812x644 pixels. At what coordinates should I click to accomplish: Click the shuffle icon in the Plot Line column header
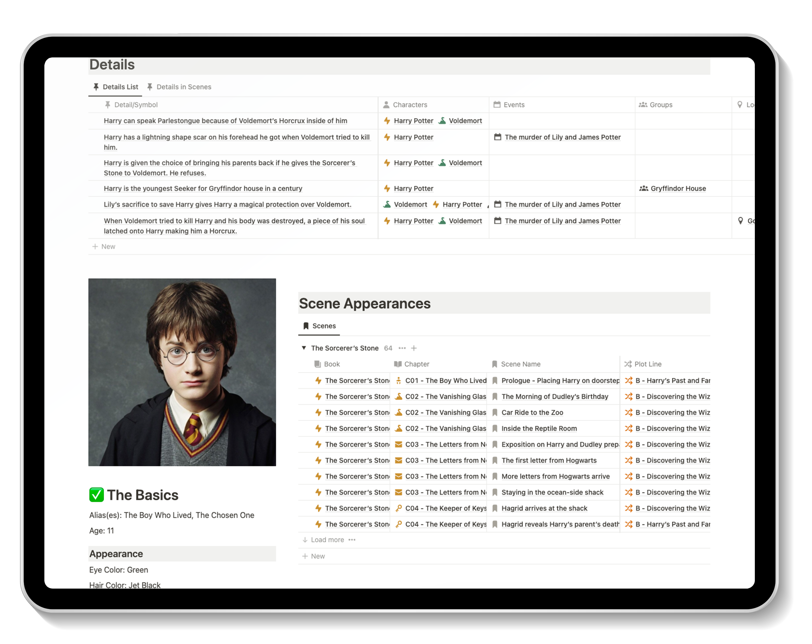click(x=628, y=364)
